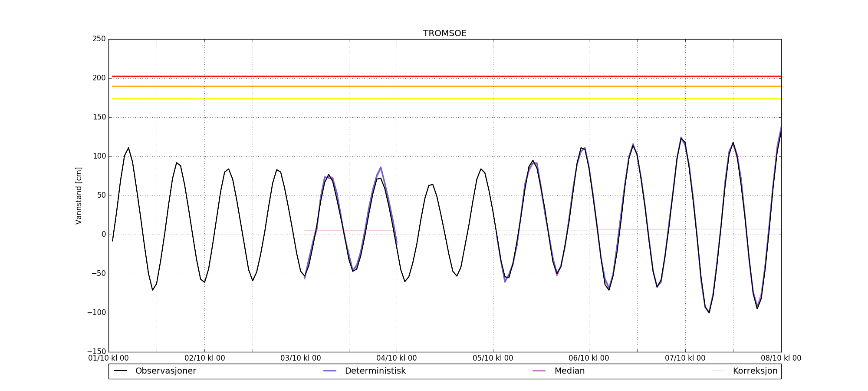Click the Korreksjon legend label
The width and height of the screenshot is (868, 391).
click(x=755, y=371)
